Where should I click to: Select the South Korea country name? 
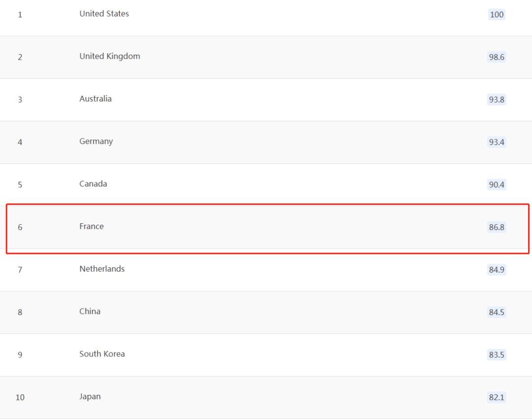pyautogui.click(x=102, y=354)
